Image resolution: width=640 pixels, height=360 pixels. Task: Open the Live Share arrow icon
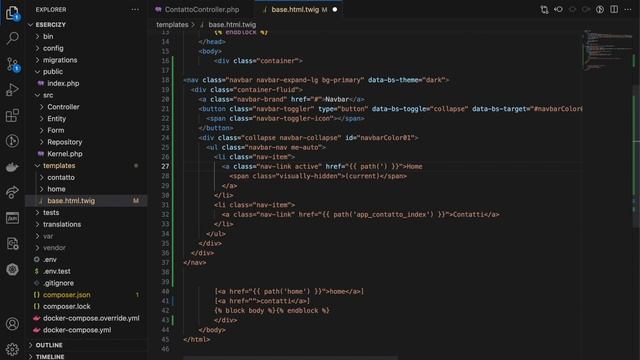coord(12,192)
